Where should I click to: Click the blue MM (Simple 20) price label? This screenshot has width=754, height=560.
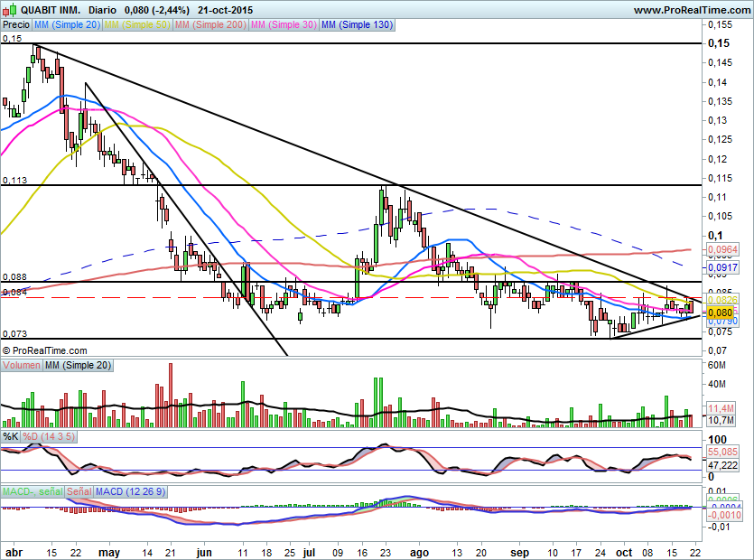(67, 25)
